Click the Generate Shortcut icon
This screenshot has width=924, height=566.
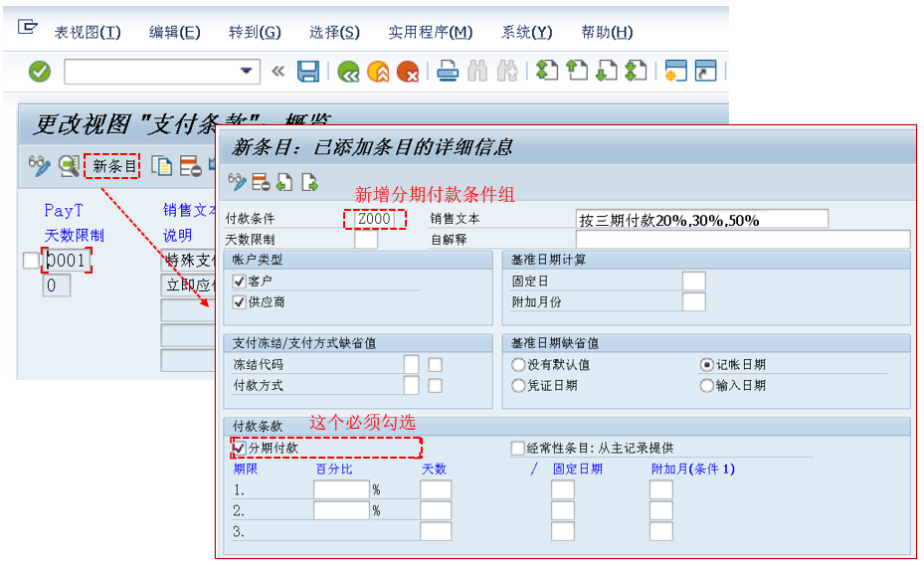click(705, 71)
